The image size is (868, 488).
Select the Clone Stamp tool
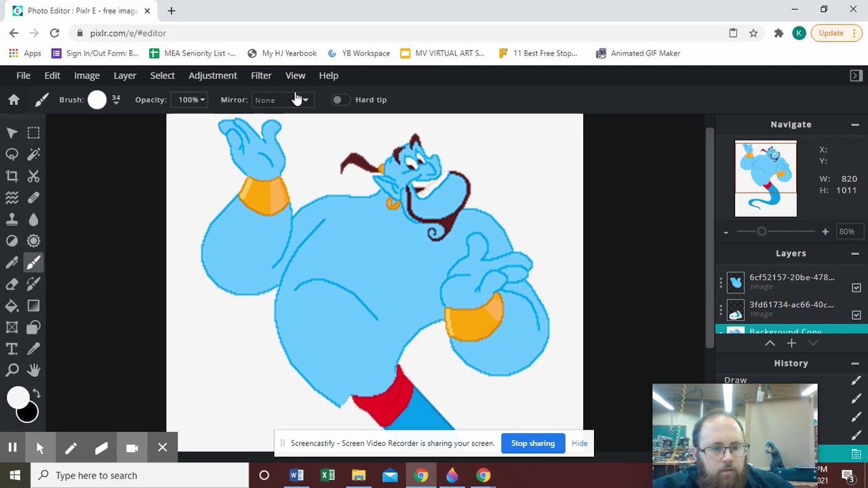[x=12, y=220]
